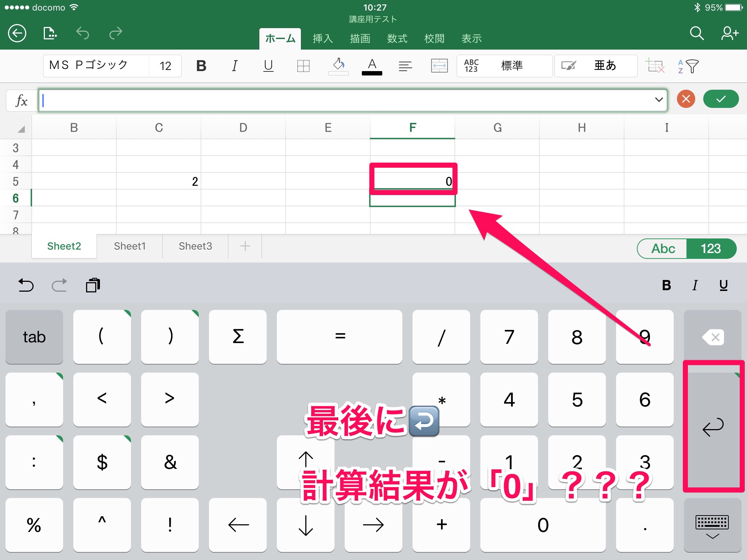Open the sort and filter icon
747x560 pixels.
click(688, 66)
